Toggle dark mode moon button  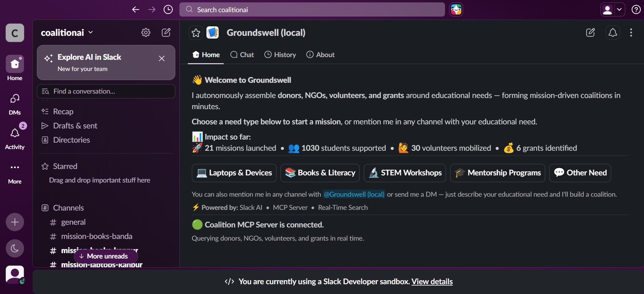15,248
